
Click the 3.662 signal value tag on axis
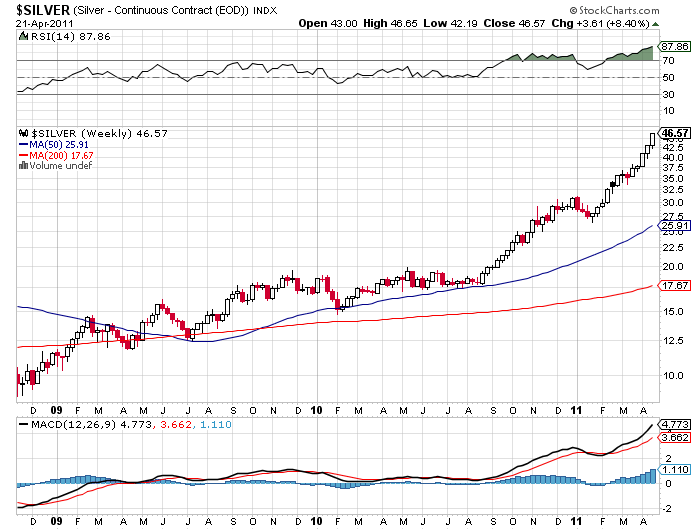pos(675,438)
